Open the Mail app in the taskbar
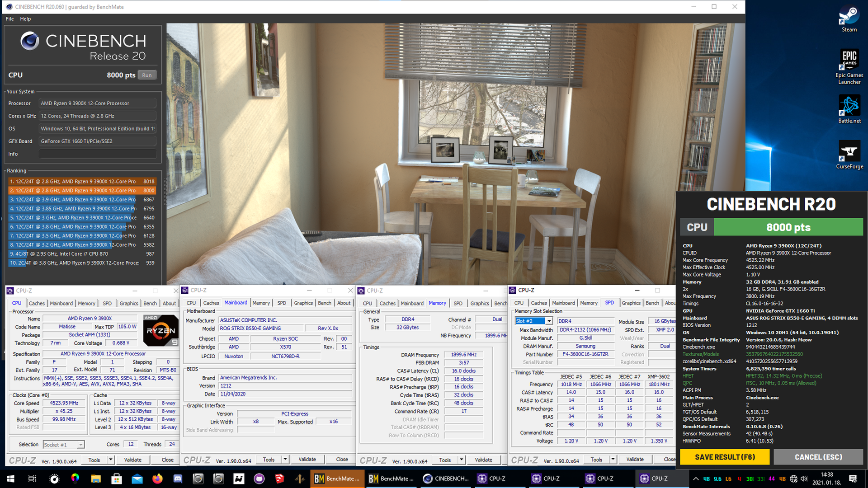868x488 pixels. pyautogui.click(x=137, y=479)
